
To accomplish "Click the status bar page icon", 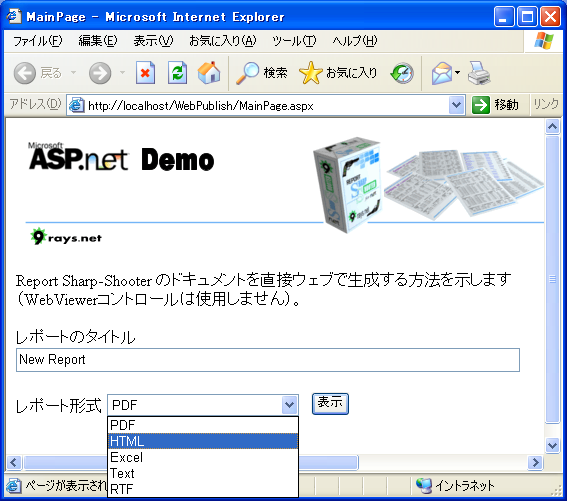I will click(x=14, y=485).
